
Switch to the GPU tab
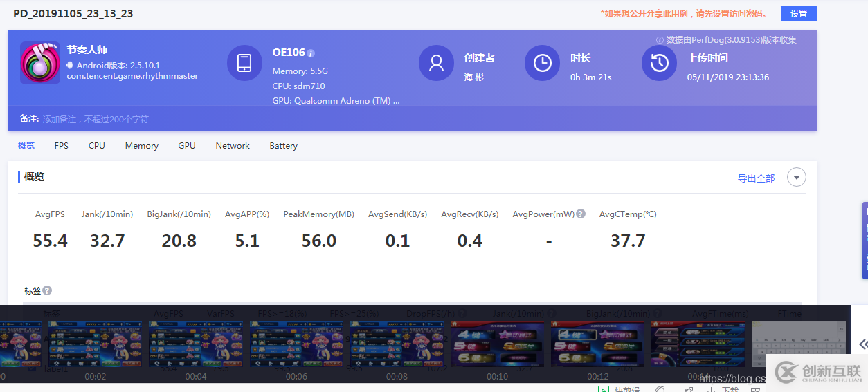click(187, 146)
